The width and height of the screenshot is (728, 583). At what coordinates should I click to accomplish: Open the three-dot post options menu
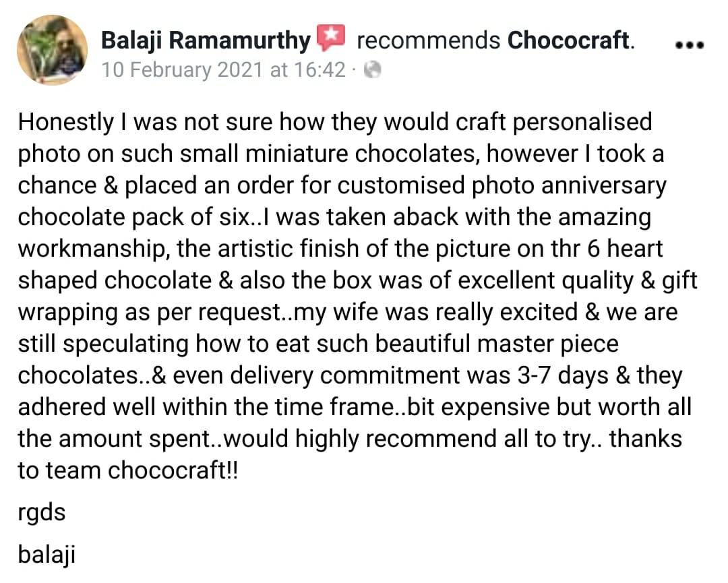coord(690,45)
